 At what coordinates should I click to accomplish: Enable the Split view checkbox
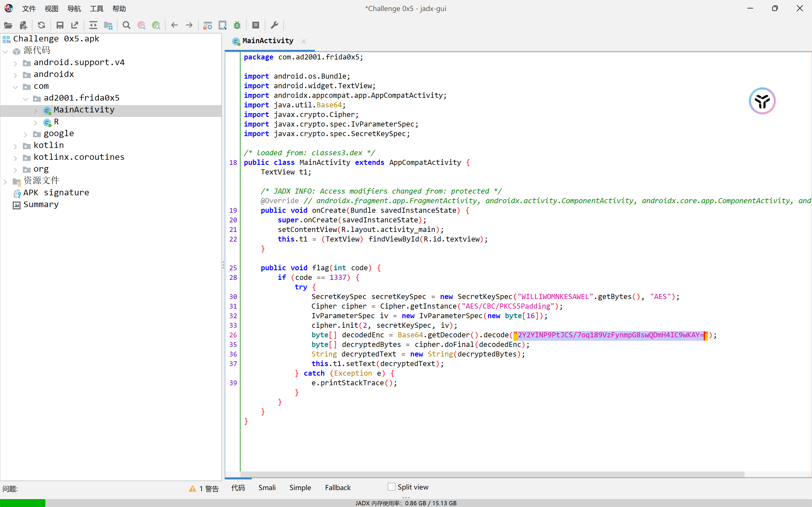[391, 487]
